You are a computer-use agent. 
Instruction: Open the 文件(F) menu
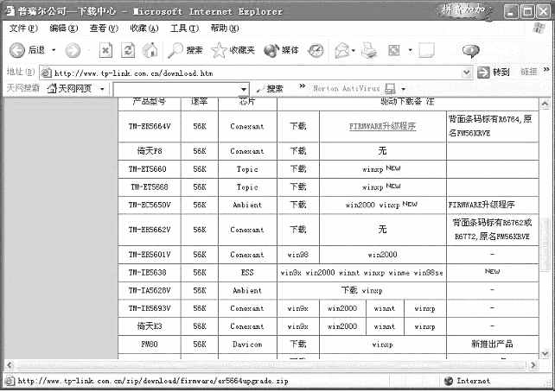(23, 28)
